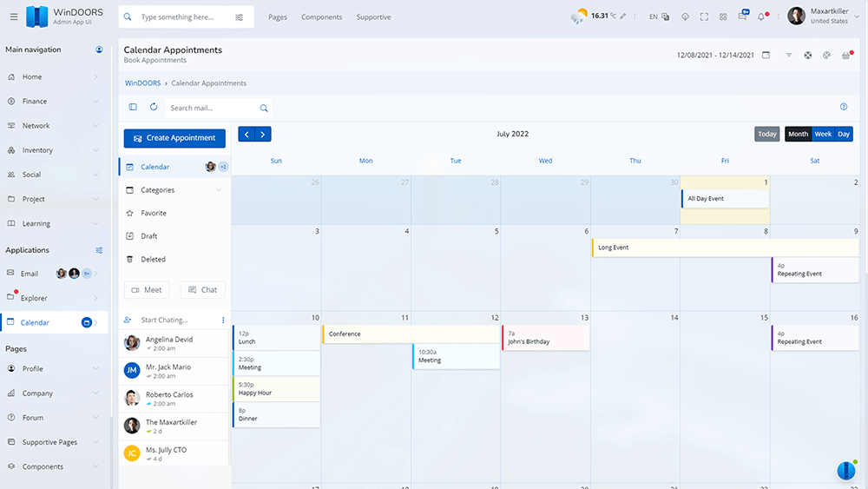This screenshot has height=489, width=868.
Task: Click the shopping basket icon
Action: [x=845, y=56]
